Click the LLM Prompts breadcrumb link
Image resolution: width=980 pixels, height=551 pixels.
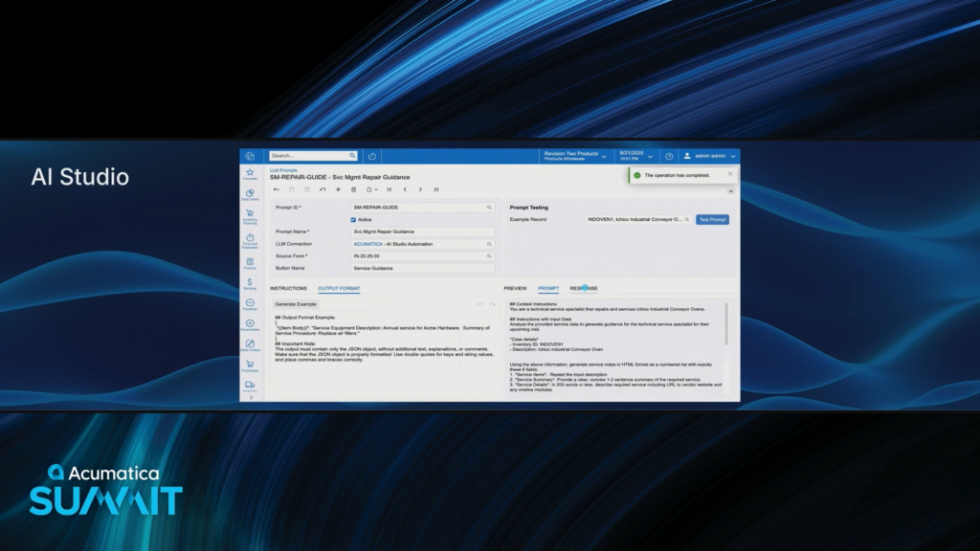coord(282,169)
